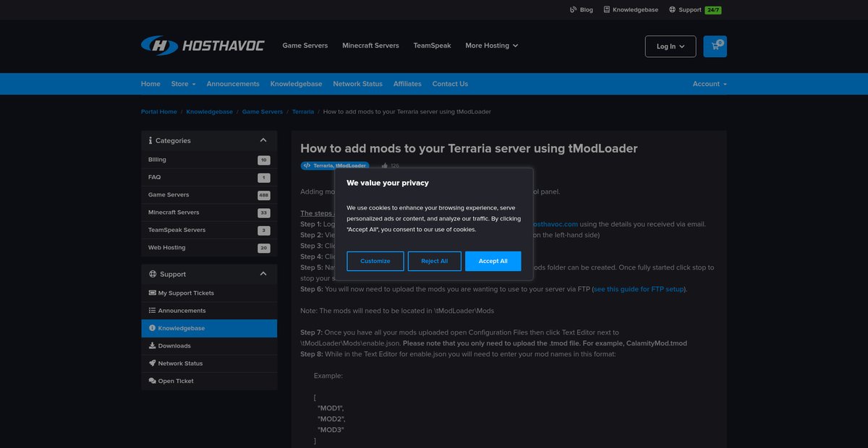Click the 24/7 support badge

(x=712, y=10)
